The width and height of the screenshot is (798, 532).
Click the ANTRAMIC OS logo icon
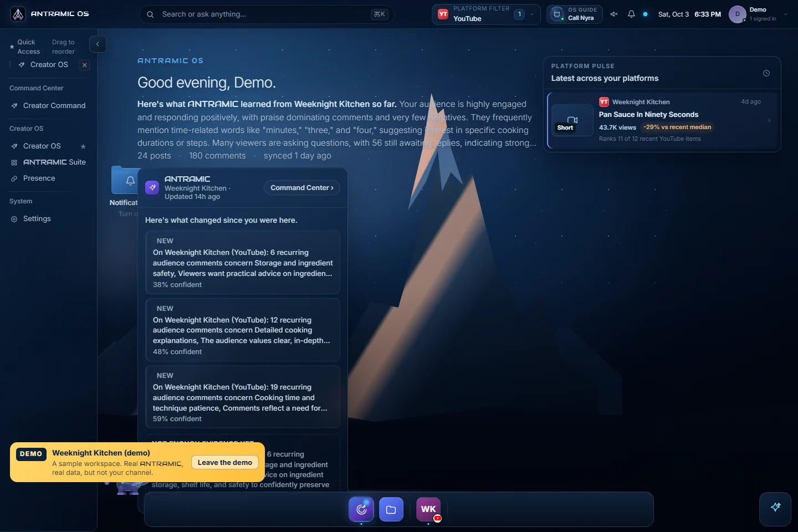coord(18,14)
